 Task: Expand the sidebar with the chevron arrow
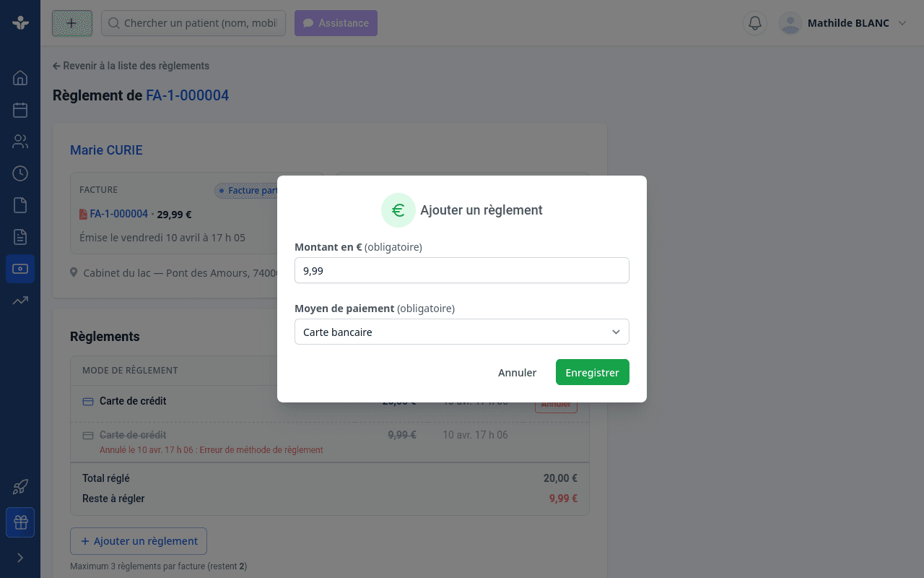pyautogui.click(x=20, y=558)
